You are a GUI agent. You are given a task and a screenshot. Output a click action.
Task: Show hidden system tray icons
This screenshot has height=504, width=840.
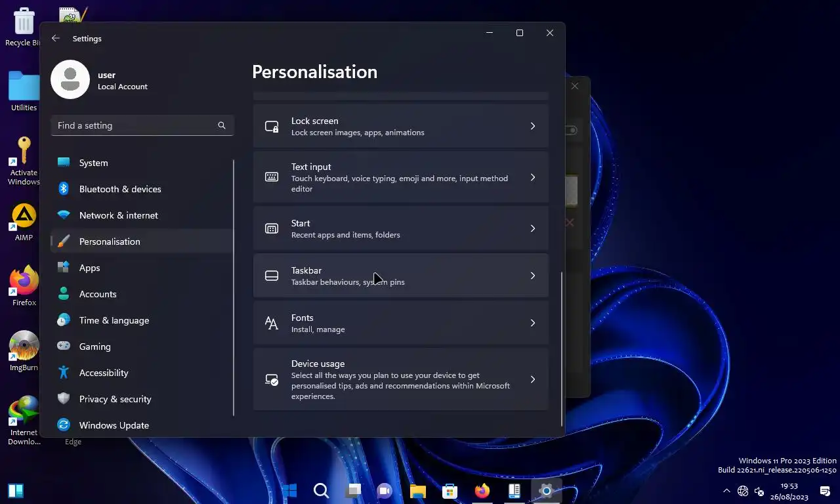coord(726,491)
